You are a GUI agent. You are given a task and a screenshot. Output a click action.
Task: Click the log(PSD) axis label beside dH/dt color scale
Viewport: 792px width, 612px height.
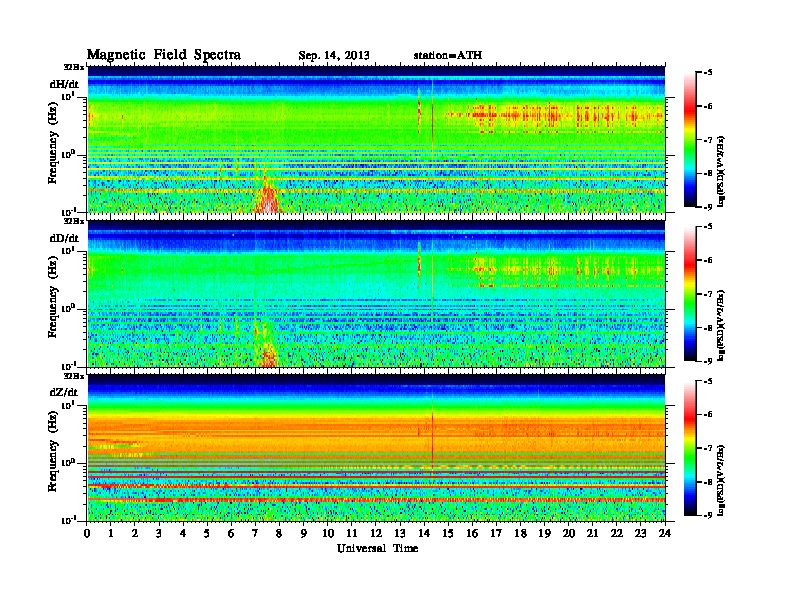pyautogui.click(x=722, y=171)
